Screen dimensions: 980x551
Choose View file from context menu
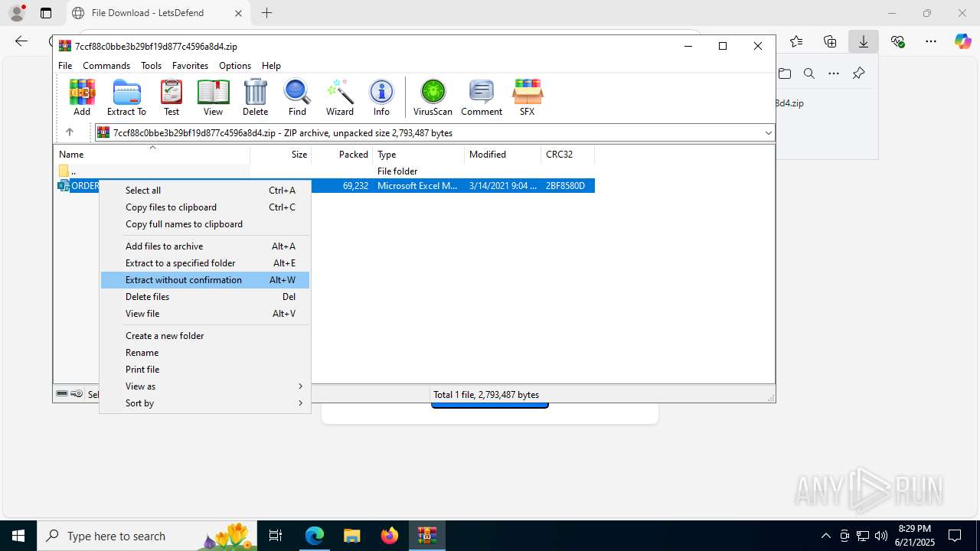point(205,314)
